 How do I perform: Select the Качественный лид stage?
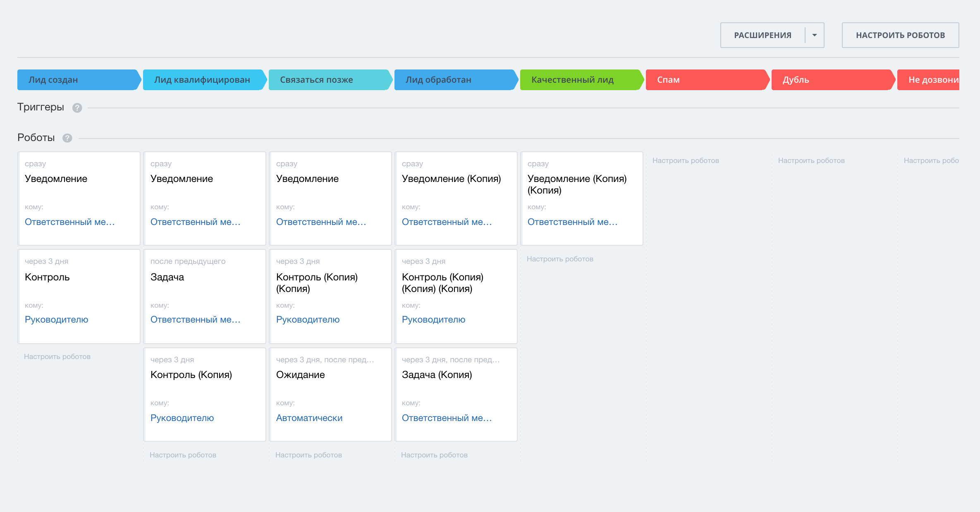573,80
